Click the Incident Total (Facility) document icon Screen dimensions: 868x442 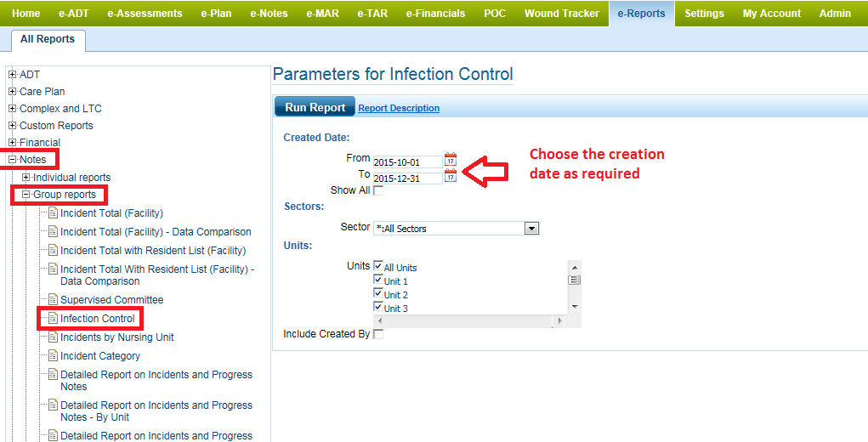click(x=53, y=213)
